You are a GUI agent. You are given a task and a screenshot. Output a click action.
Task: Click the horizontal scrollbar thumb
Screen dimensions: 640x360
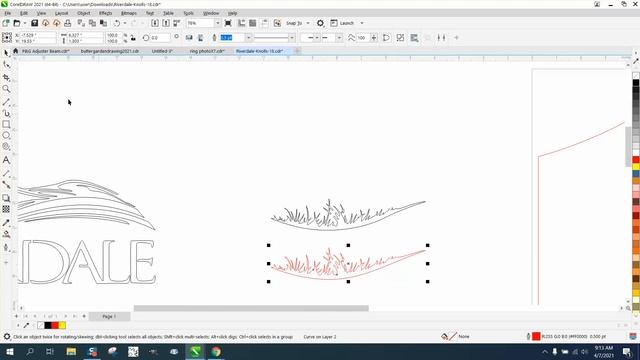click(x=251, y=309)
